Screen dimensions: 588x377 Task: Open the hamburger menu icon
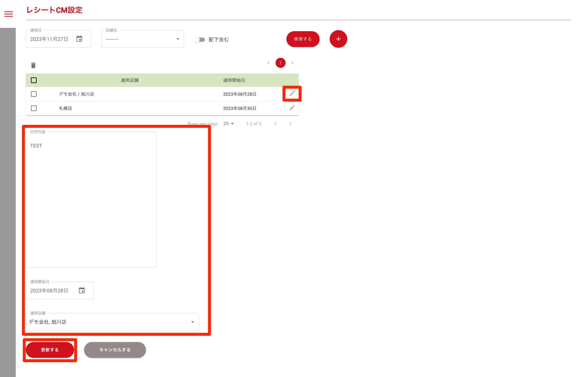[8, 14]
